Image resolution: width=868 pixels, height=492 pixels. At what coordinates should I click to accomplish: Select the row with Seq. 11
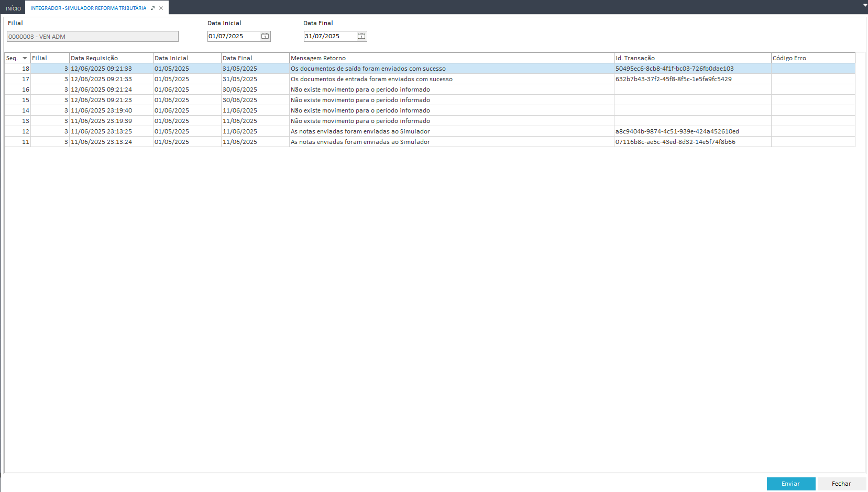(x=430, y=142)
